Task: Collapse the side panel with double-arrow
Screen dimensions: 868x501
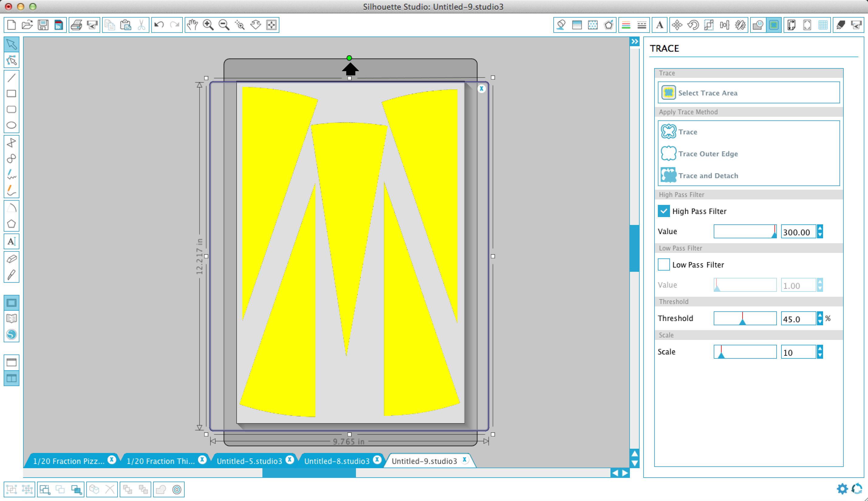Action: [x=634, y=41]
